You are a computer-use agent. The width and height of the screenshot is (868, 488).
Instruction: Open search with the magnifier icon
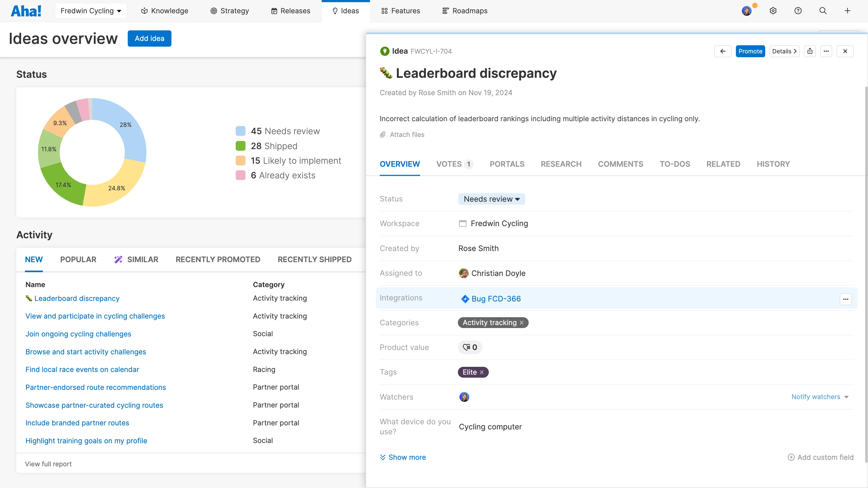click(x=823, y=11)
